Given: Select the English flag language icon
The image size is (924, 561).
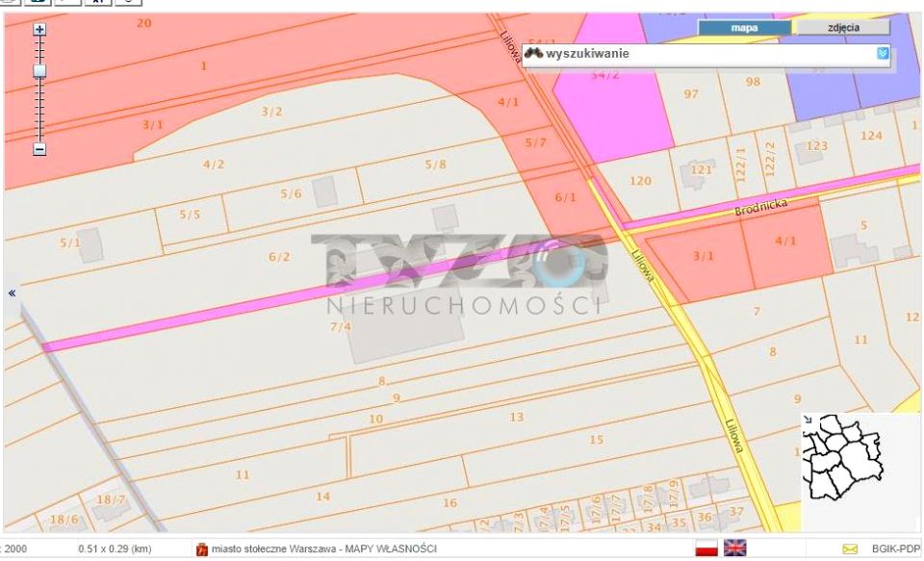Looking at the screenshot, I should [x=735, y=548].
